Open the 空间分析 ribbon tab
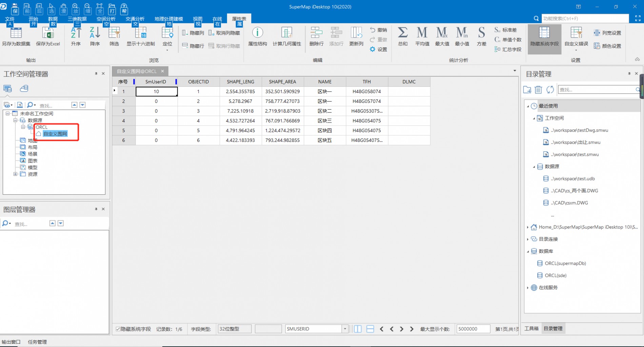The width and height of the screenshot is (644, 347). (106, 19)
